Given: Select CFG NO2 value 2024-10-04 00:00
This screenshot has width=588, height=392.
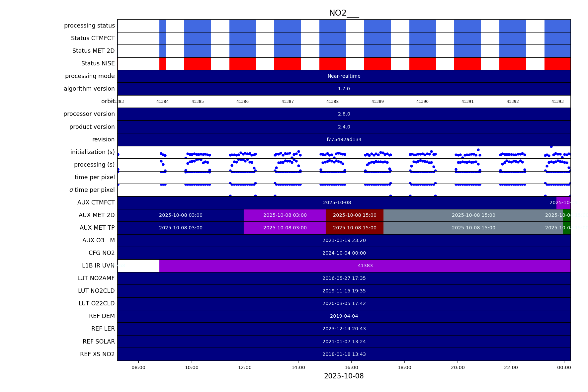Looking at the screenshot, I should click(344, 253).
